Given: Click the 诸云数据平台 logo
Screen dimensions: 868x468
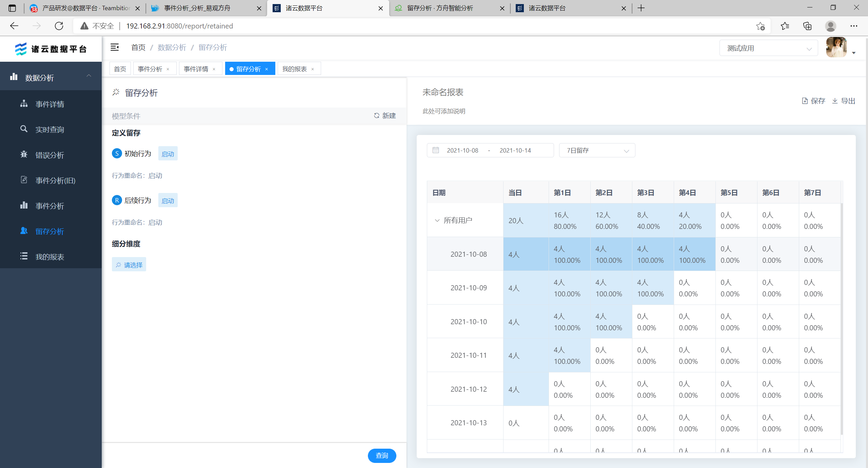Looking at the screenshot, I should coord(51,49).
